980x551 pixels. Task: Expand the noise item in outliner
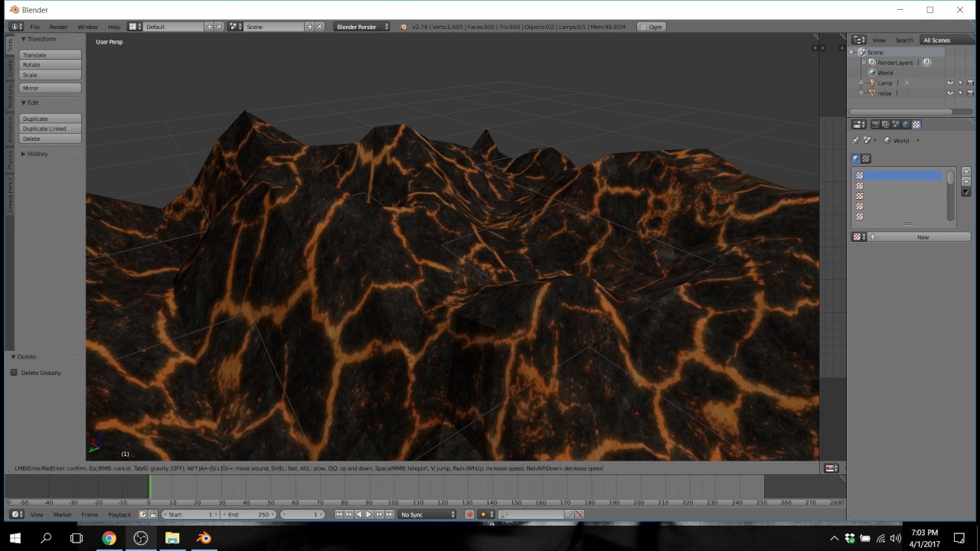click(861, 93)
